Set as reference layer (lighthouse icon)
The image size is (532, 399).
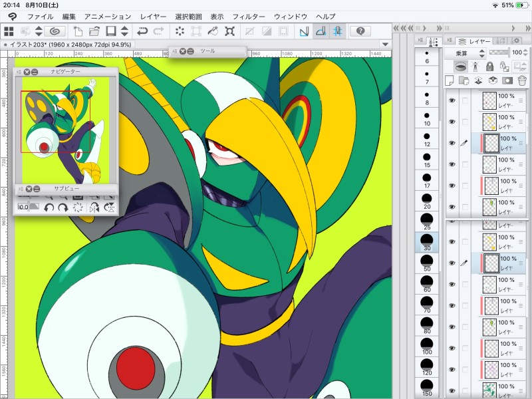[x=475, y=66]
